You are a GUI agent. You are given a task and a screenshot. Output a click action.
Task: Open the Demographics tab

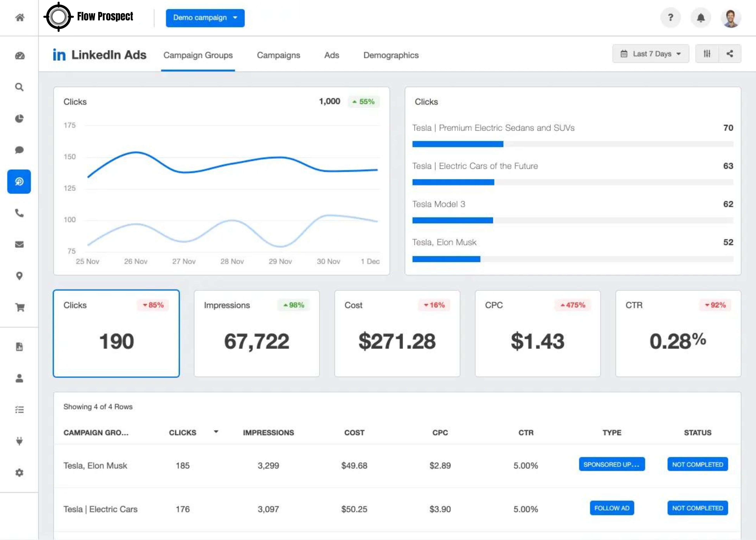coord(391,55)
